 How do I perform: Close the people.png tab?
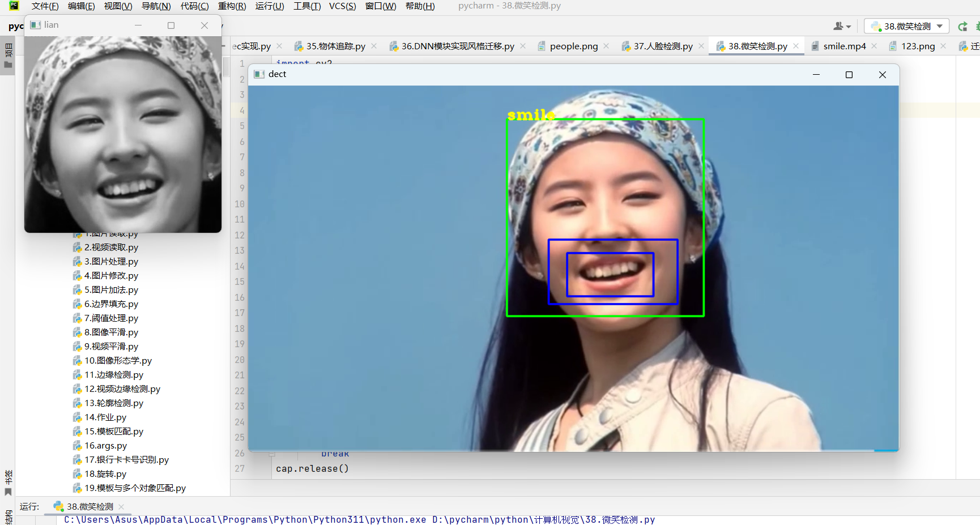click(606, 46)
